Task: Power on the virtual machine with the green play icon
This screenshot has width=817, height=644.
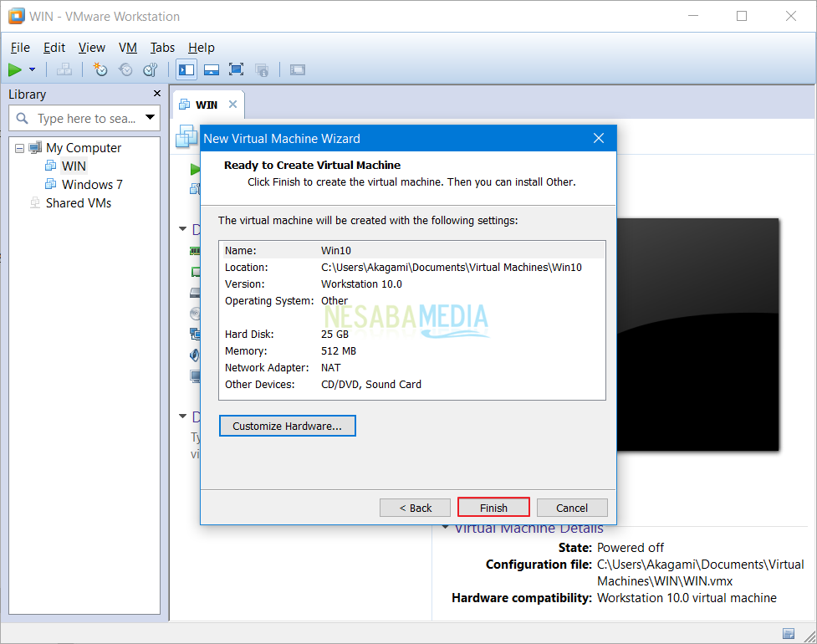Action: [14, 69]
